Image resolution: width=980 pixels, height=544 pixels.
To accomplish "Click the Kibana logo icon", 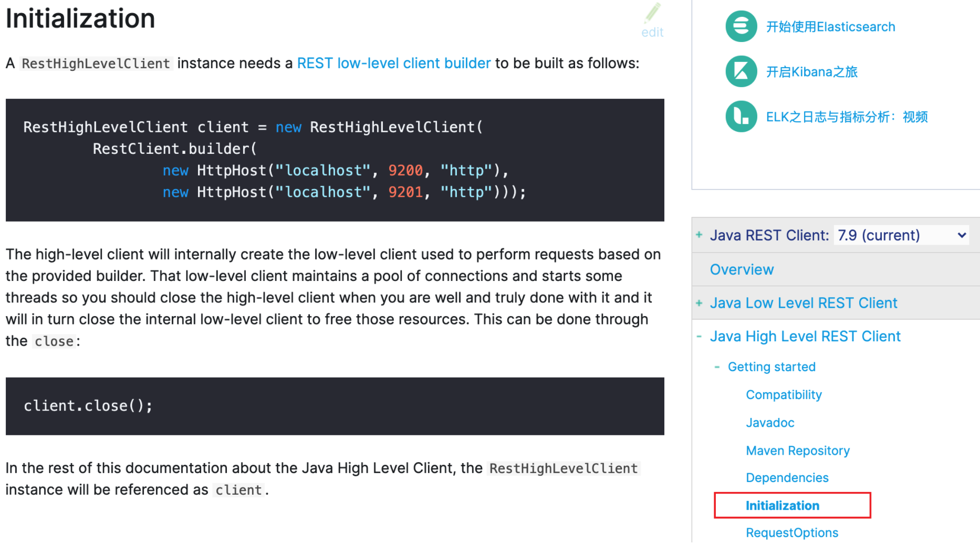I will pyautogui.click(x=741, y=71).
